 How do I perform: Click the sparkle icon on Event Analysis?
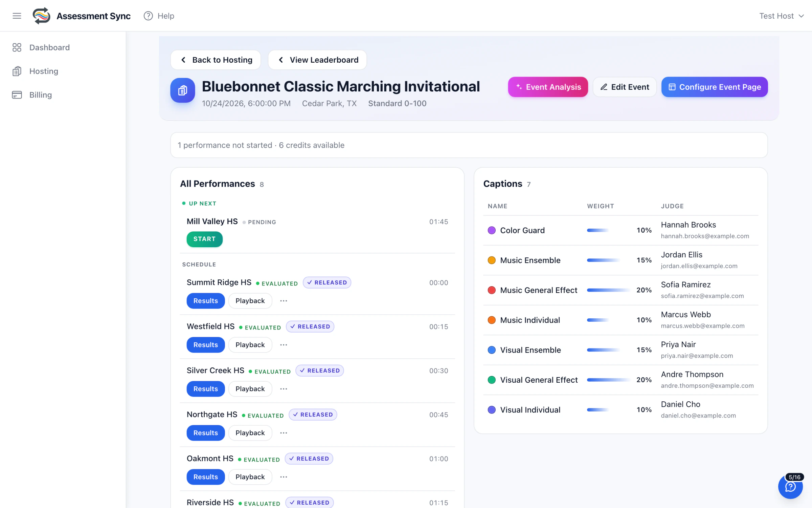519,87
